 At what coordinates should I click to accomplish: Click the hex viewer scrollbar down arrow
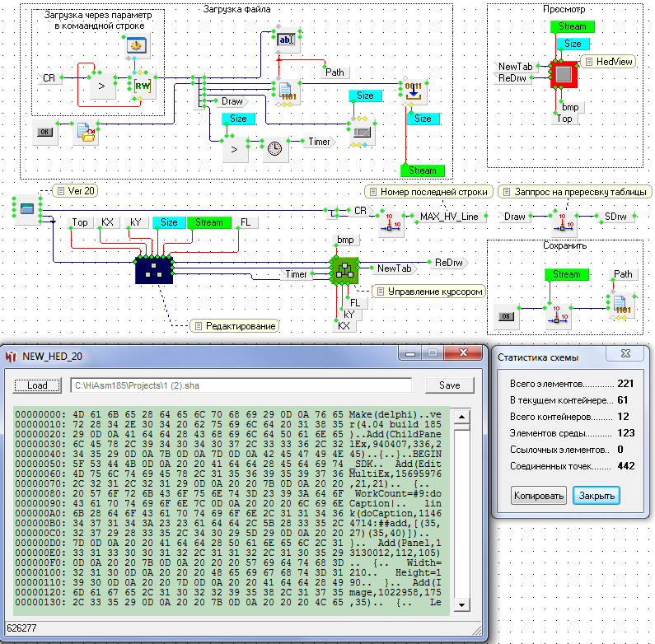(462, 609)
